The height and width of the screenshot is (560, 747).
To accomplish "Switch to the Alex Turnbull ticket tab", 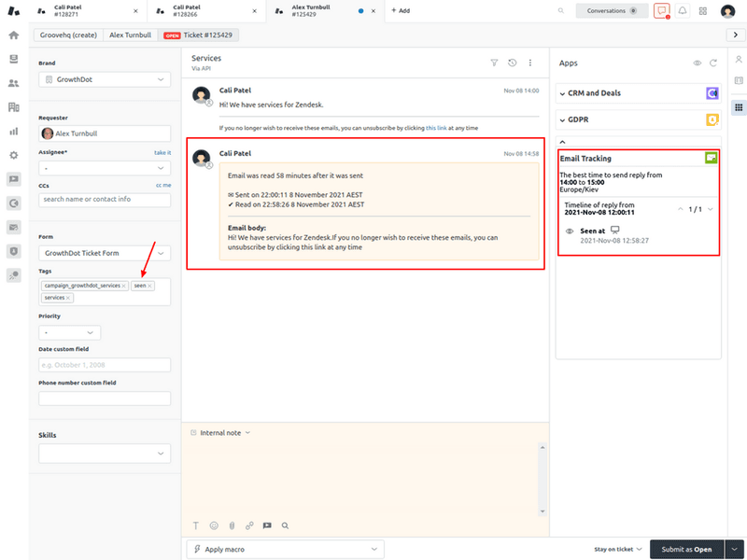I will coord(312,10).
